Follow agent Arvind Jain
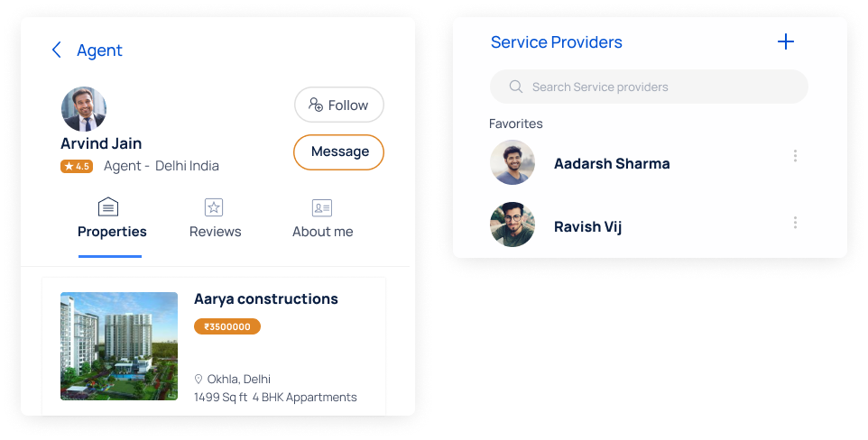868x440 pixels. pyautogui.click(x=338, y=105)
